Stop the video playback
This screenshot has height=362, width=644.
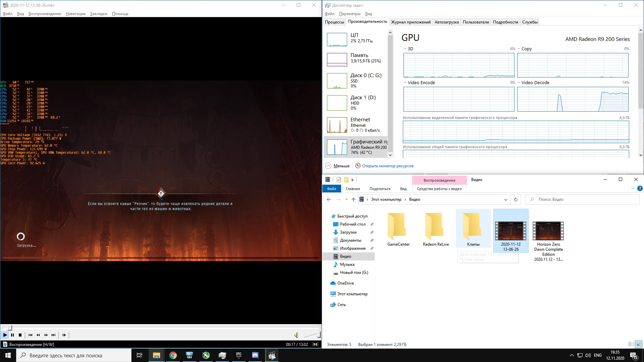pos(20,335)
